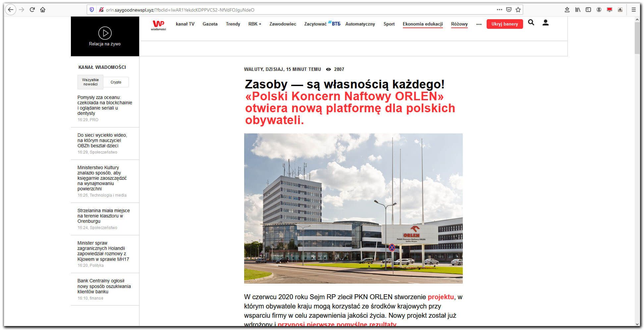Open the Orenburg monastery shooting story
Viewport: 644px width, 330px height.
(104, 216)
